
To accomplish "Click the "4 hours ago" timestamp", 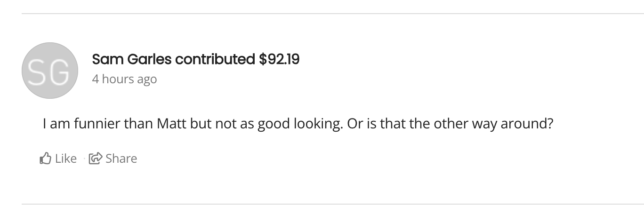I will click(x=124, y=79).
